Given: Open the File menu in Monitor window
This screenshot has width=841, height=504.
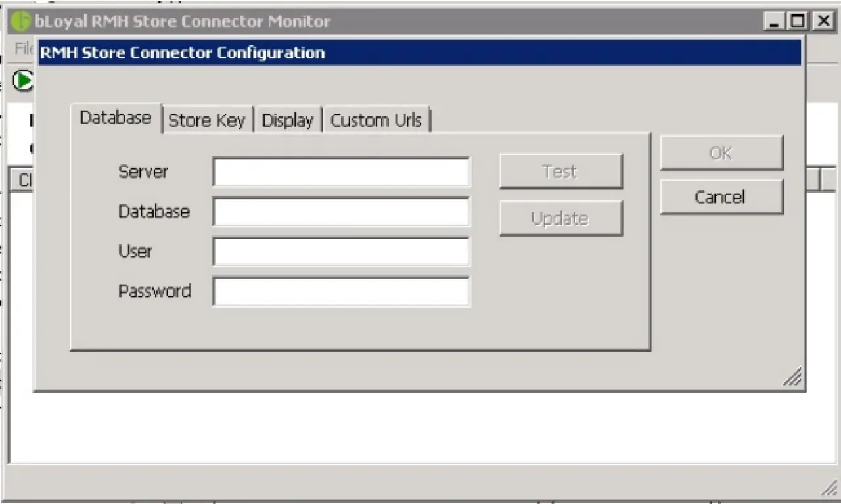Looking at the screenshot, I should 24,48.
